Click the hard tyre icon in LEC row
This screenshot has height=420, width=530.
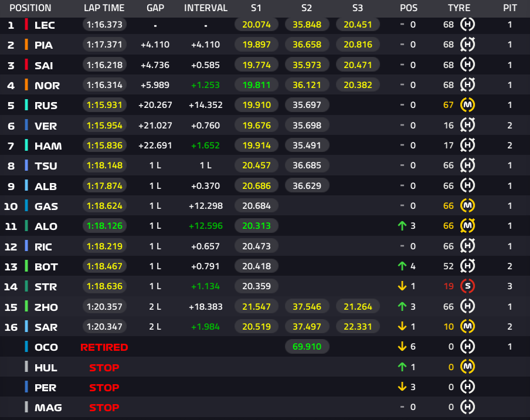467,25
